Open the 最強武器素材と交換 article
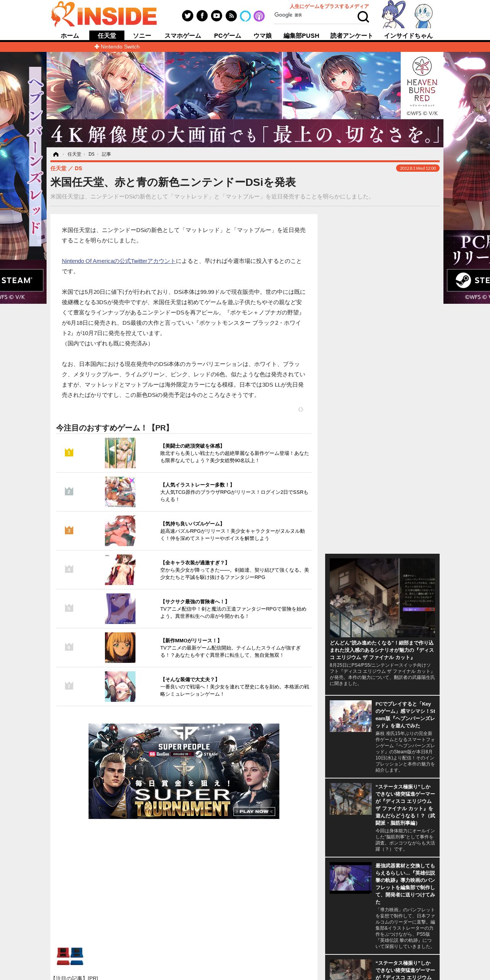 (x=405, y=883)
